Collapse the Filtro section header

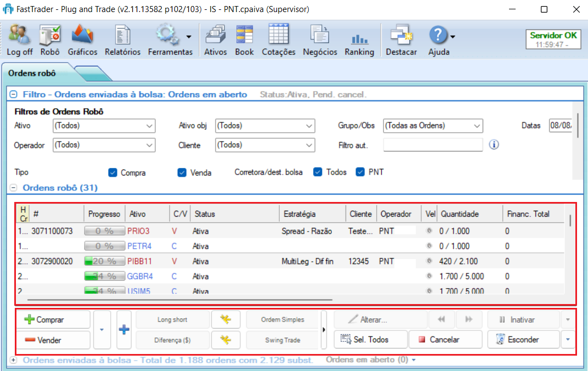(x=12, y=93)
